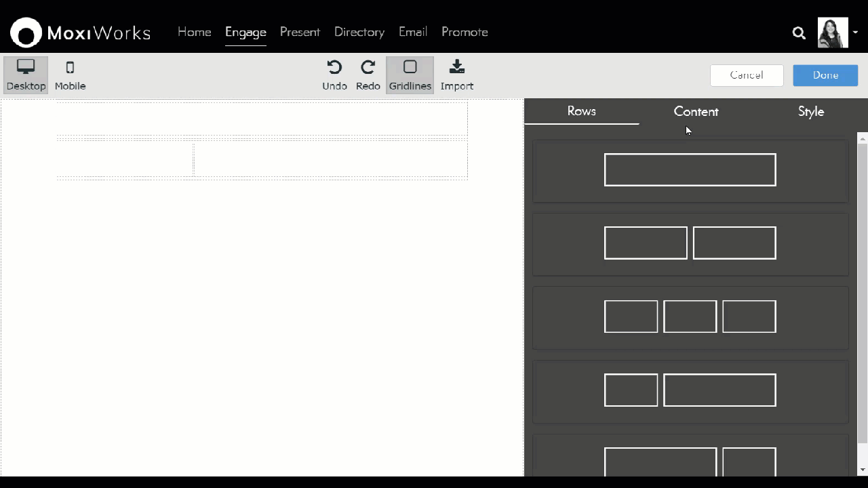
Task: Toggle Gridlines display off
Action: coord(410,75)
